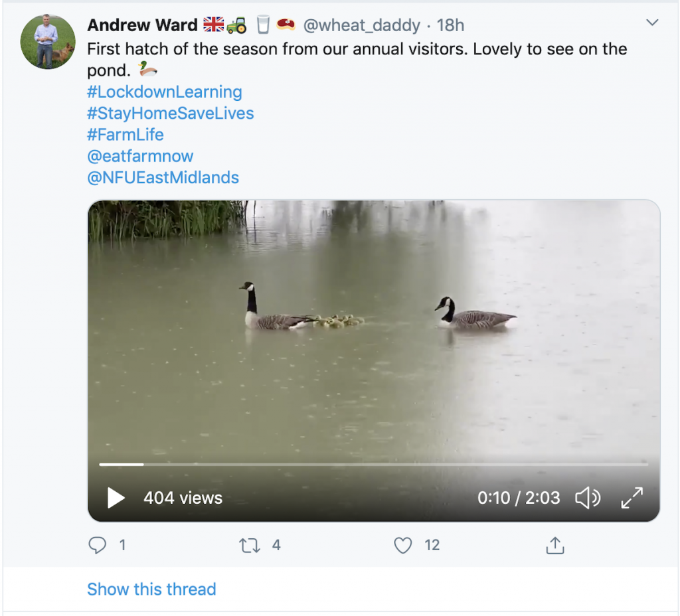Click the 0:10 / 2:03 time display
Screen dimensions: 680x616
519,498
